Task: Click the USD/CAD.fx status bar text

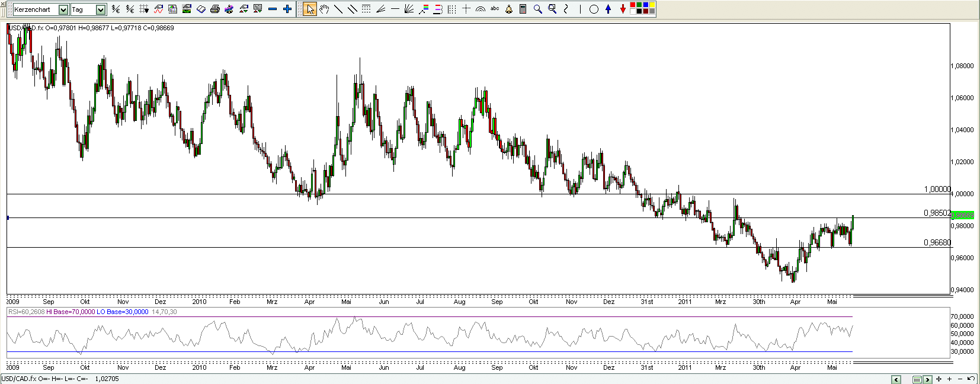Action: click(60, 379)
